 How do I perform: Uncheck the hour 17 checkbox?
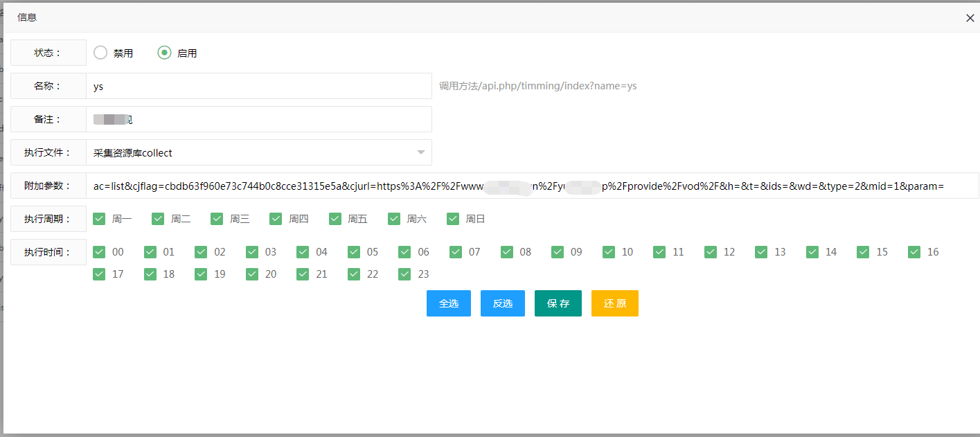pos(99,274)
